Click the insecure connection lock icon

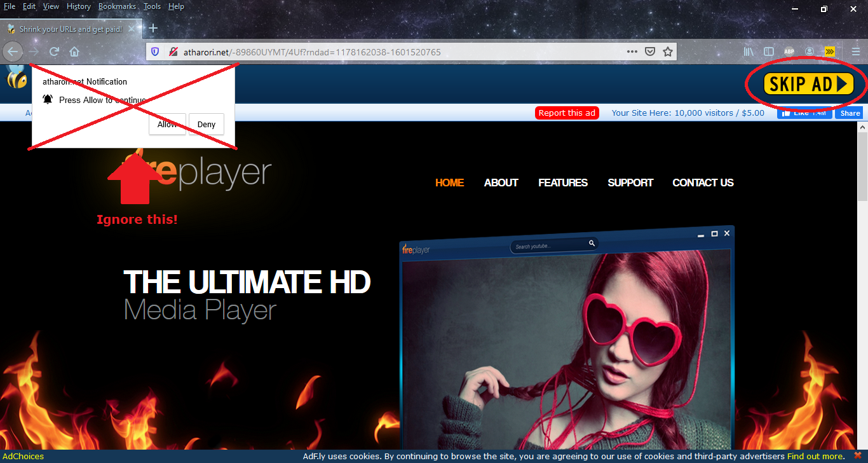tap(173, 52)
